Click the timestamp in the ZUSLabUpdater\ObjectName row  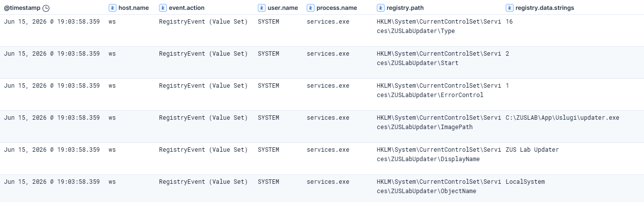coord(52,182)
